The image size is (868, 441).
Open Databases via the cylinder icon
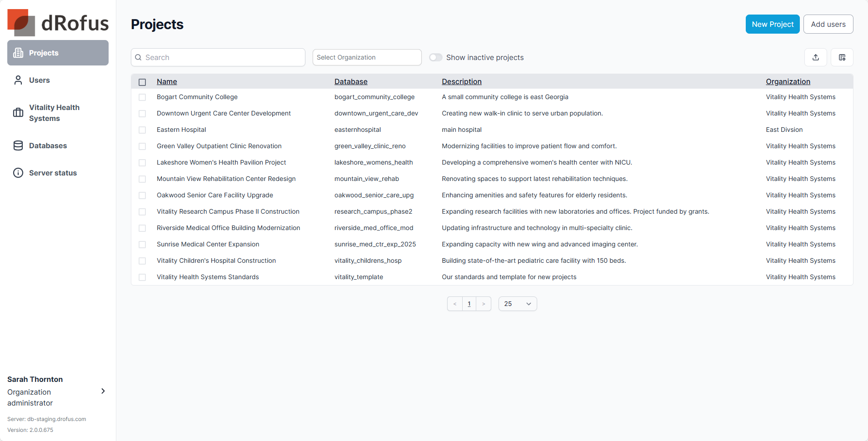[x=18, y=145]
